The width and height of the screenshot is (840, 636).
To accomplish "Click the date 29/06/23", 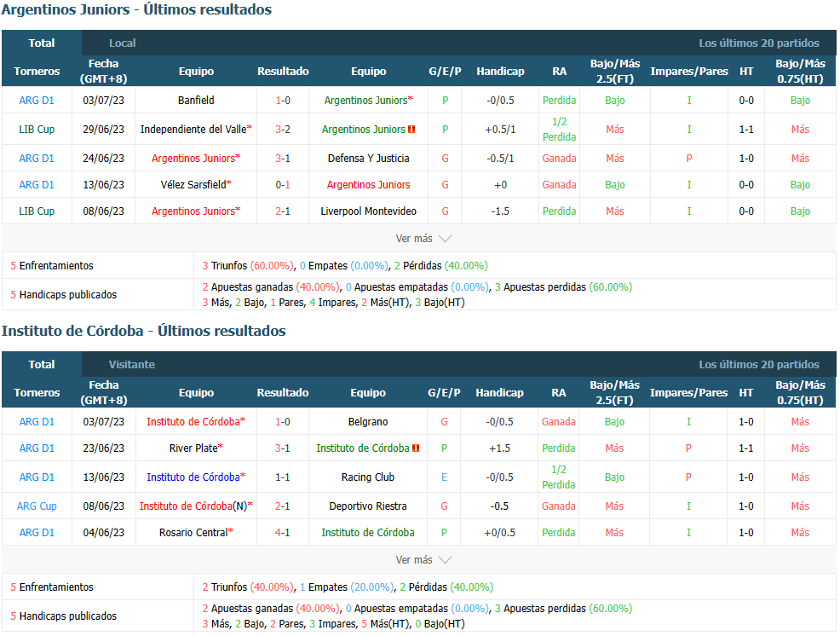I will coord(103,130).
